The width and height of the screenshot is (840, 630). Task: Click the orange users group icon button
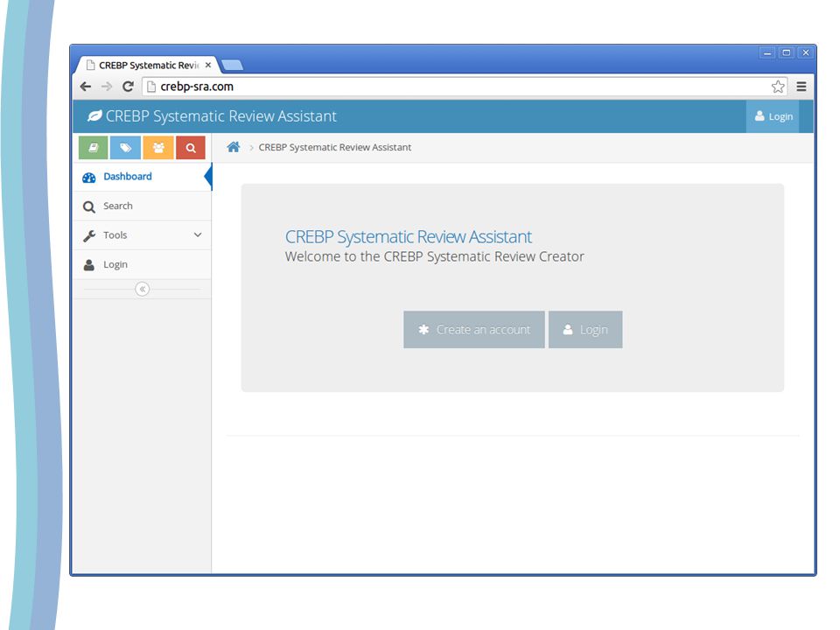(x=158, y=147)
